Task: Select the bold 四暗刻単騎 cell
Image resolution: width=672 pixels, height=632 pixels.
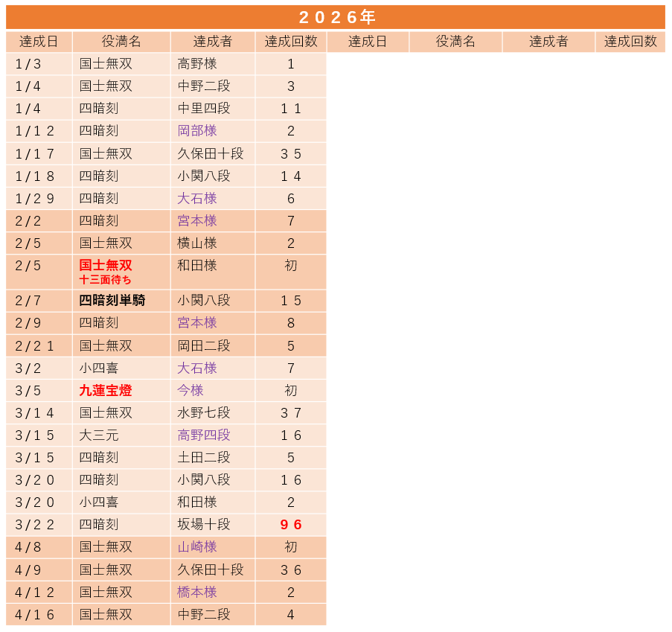Action: 112,301
